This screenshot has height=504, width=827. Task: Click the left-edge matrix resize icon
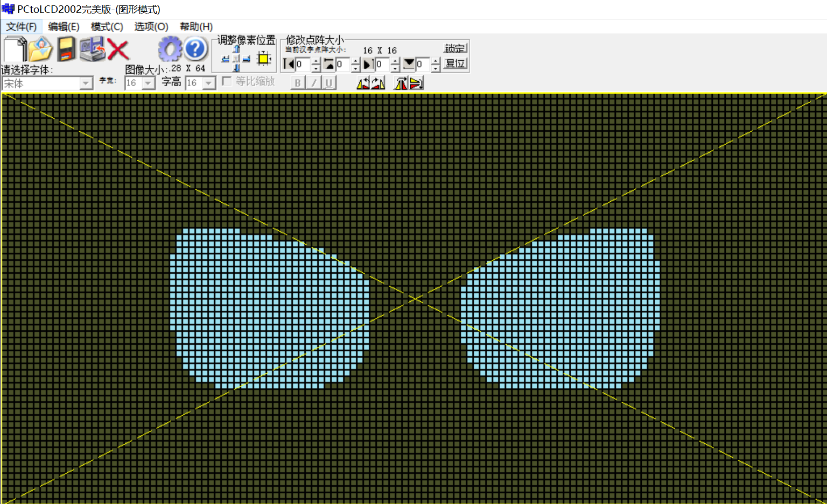pyautogui.click(x=289, y=65)
